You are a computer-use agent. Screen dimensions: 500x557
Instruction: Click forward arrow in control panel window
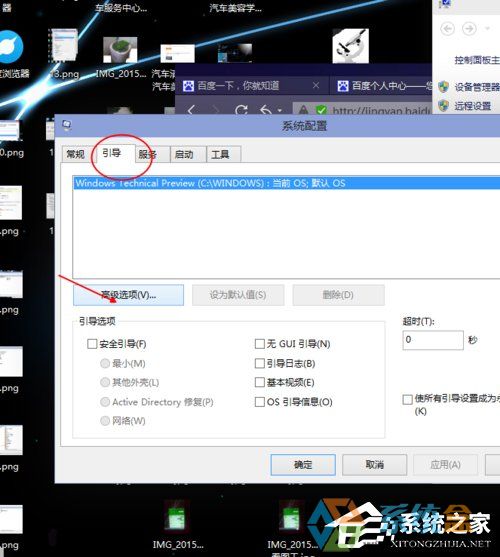(x=469, y=28)
